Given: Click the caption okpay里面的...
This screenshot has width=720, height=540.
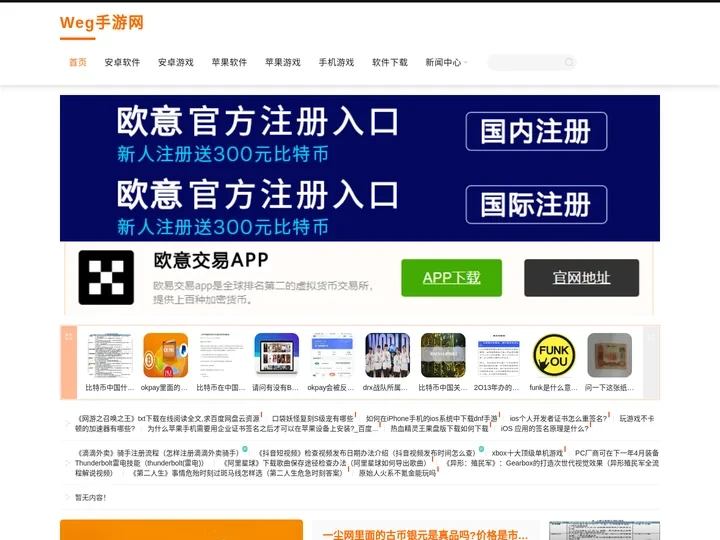Looking at the screenshot, I should click(x=164, y=388).
